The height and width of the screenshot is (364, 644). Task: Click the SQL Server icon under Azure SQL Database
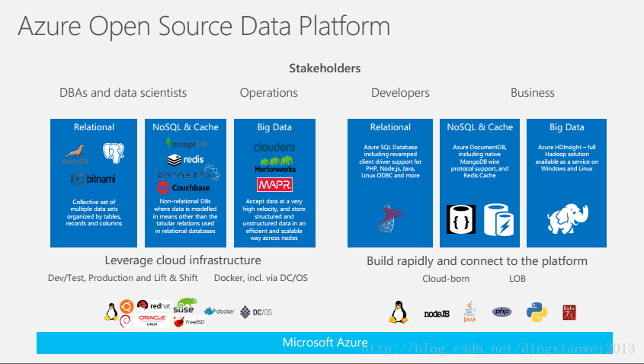tap(390, 219)
